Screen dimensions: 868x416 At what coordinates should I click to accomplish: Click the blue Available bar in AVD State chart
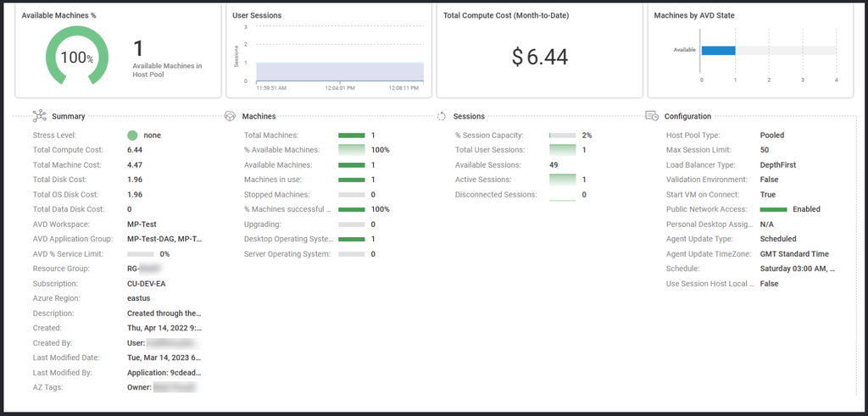point(719,50)
